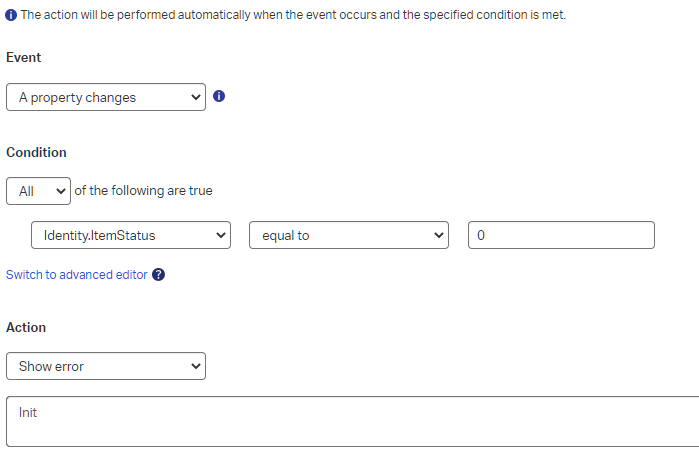Click the chevron arrow of the Identity.ItemStatus dropdown
Viewport: 699px width, 460px height.
[221, 235]
